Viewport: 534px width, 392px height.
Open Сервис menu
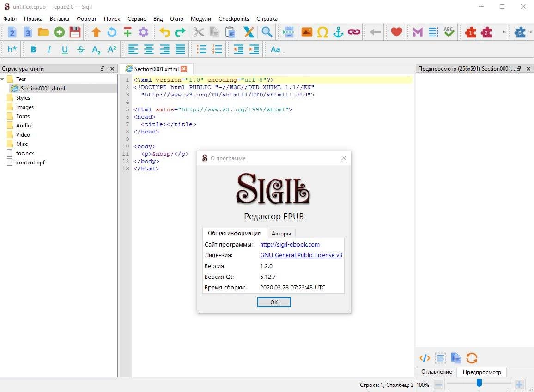[137, 19]
